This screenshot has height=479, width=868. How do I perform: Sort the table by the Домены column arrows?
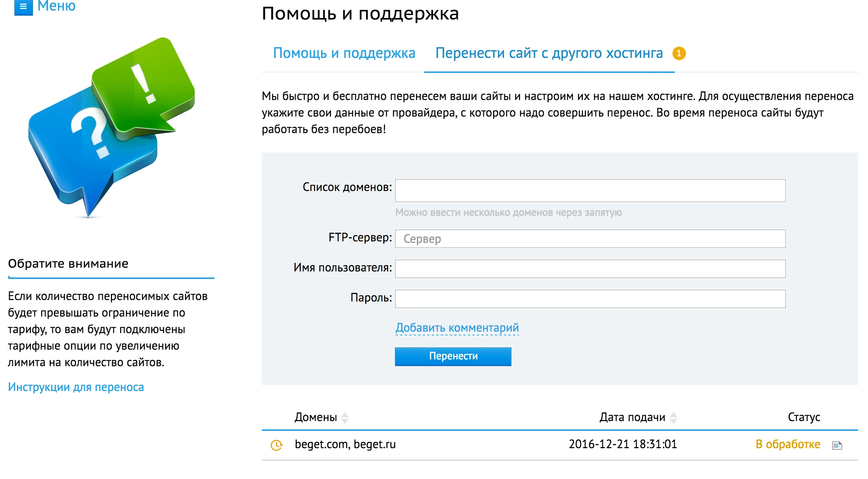tap(346, 417)
